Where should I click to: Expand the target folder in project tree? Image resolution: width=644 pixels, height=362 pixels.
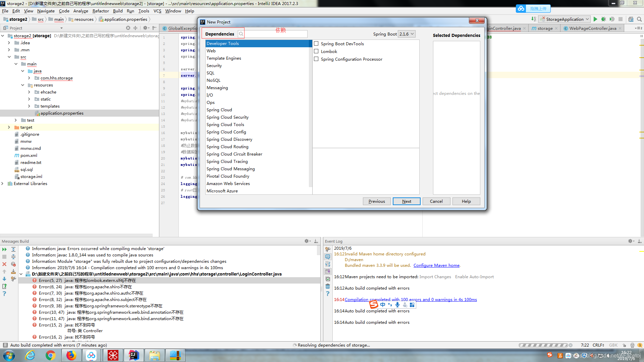[9, 127]
